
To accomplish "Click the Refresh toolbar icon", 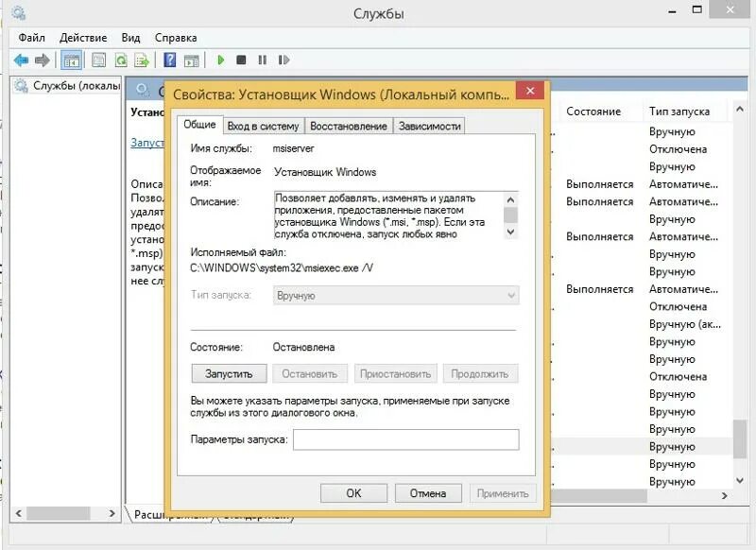I will tap(121, 60).
